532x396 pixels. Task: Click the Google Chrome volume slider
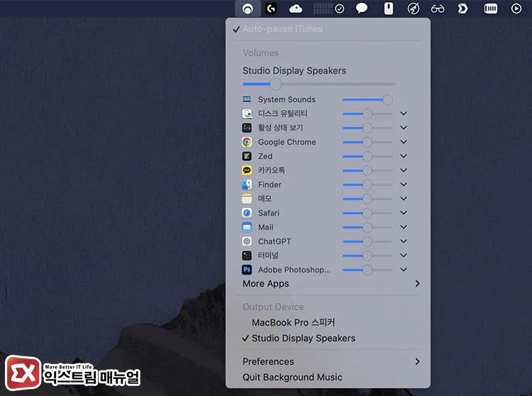coord(367,142)
